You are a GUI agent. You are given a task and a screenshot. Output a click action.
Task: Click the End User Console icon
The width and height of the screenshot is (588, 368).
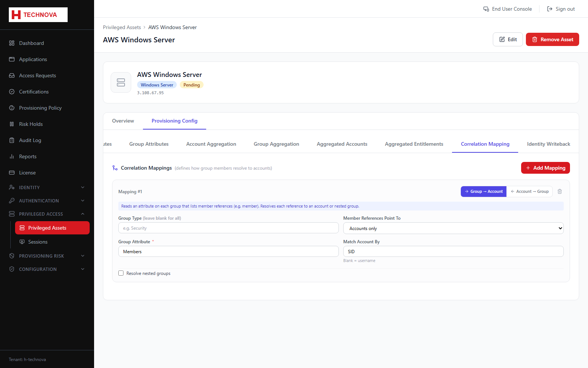pyautogui.click(x=486, y=9)
